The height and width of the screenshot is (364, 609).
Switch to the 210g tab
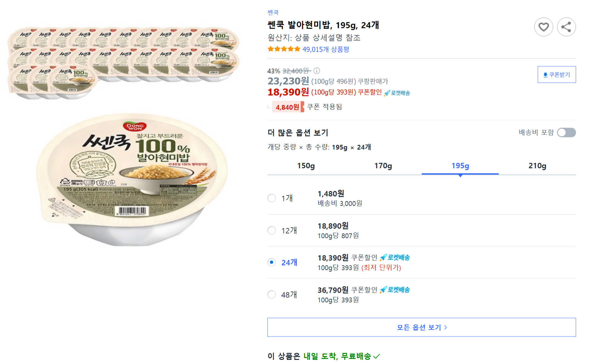[x=537, y=165]
